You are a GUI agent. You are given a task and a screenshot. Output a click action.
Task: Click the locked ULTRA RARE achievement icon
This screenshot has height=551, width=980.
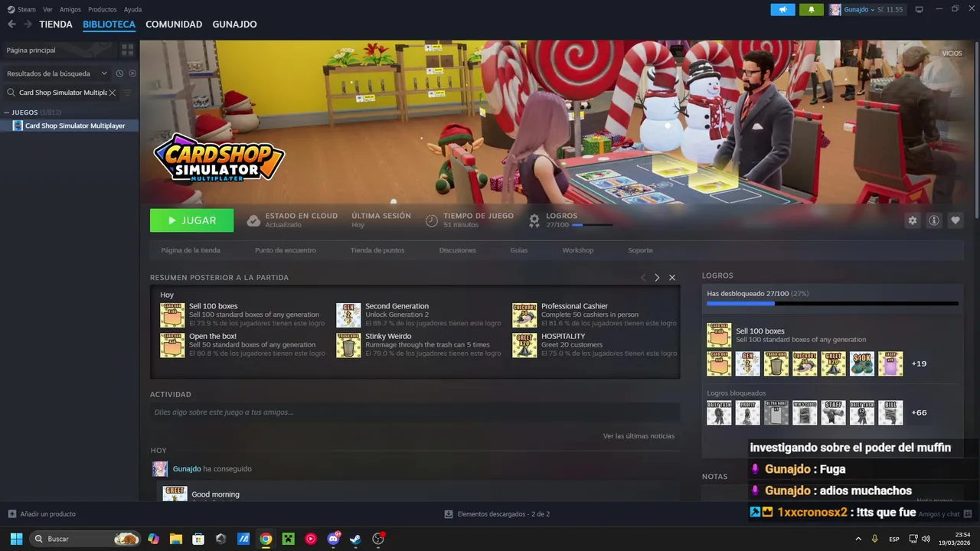776,412
